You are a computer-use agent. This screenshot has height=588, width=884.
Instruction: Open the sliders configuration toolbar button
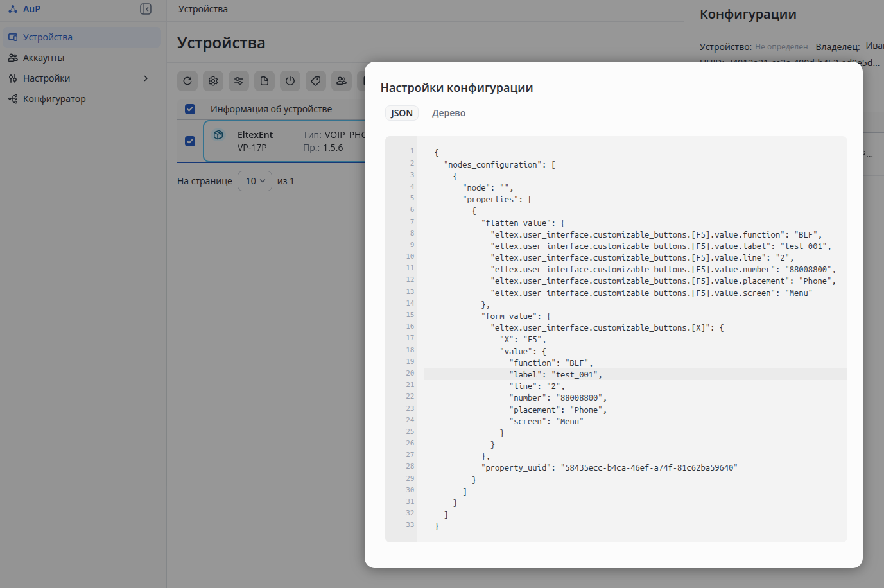(239, 81)
